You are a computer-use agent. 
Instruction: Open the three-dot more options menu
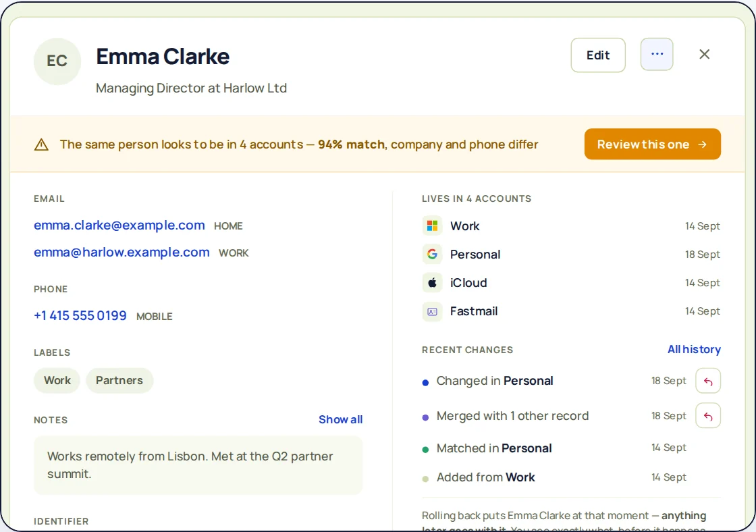[x=657, y=55]
